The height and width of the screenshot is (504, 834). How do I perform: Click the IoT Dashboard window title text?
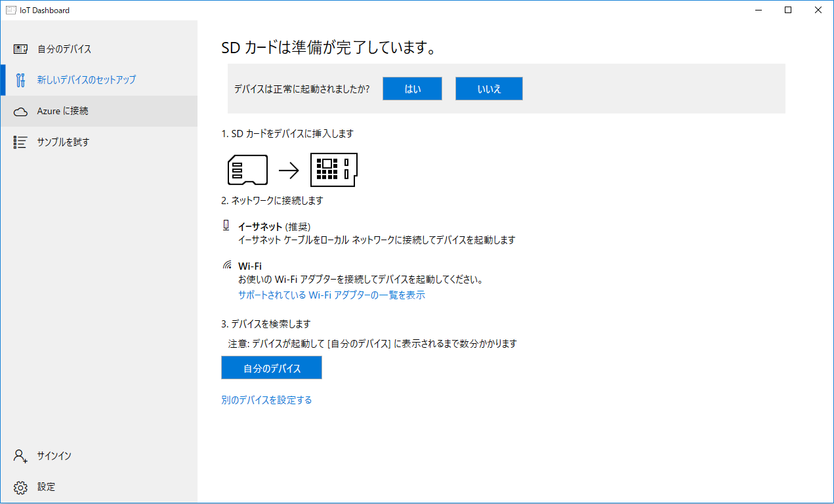coord(45,10)
